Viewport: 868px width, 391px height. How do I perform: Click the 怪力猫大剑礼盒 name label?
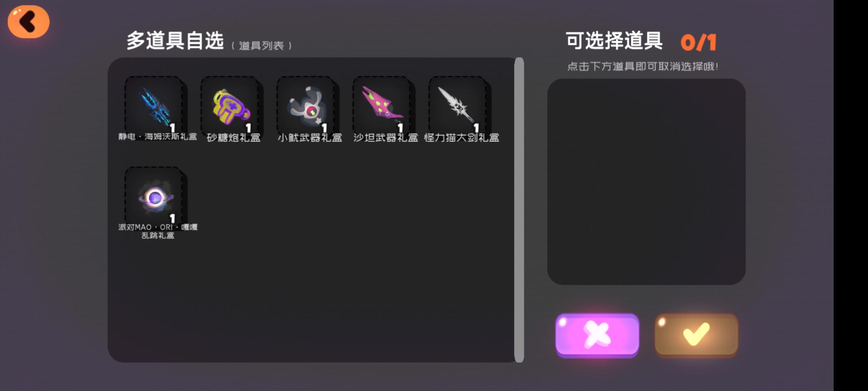[461, 138]
